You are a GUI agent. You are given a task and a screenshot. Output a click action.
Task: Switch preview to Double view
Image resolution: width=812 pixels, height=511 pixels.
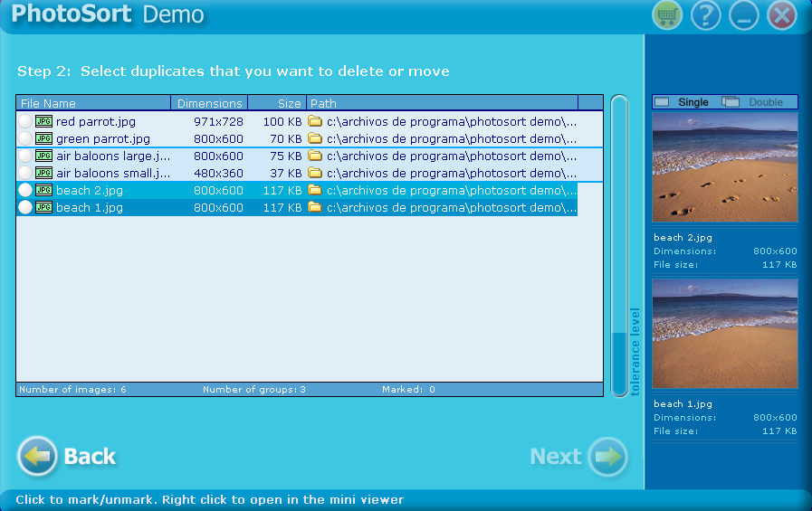[x=752, y=102]
